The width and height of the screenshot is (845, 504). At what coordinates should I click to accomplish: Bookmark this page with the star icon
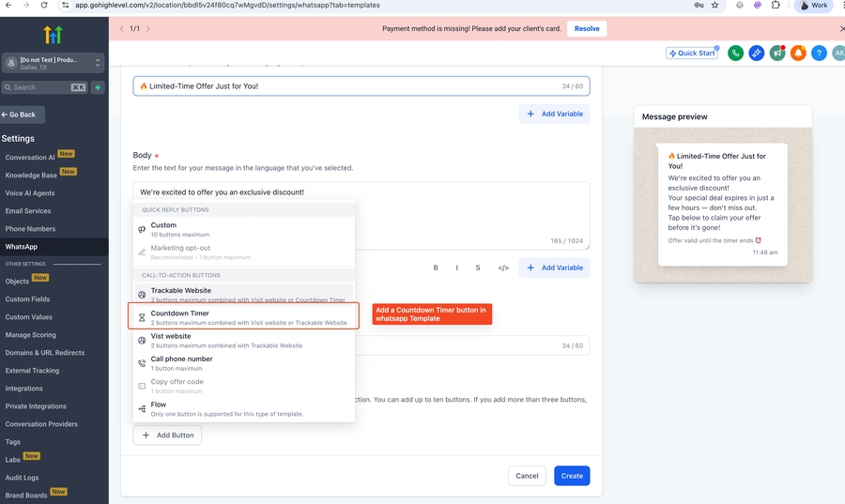click(715, 6)
